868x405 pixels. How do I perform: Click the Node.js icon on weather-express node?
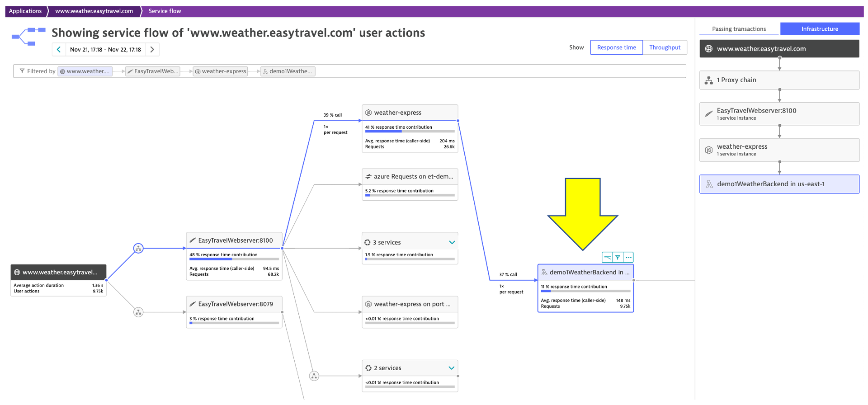[368, 113]
